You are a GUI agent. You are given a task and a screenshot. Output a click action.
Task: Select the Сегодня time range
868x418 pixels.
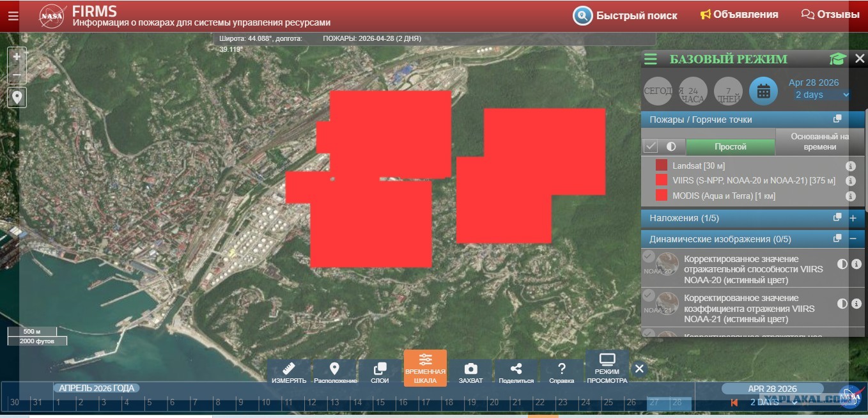658,91
